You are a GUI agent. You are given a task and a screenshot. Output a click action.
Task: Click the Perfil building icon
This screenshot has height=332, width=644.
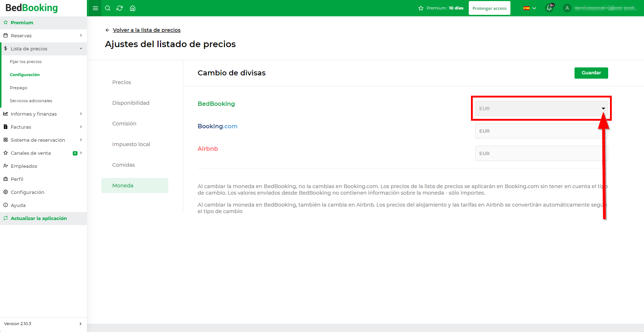(x=5, y=179)
